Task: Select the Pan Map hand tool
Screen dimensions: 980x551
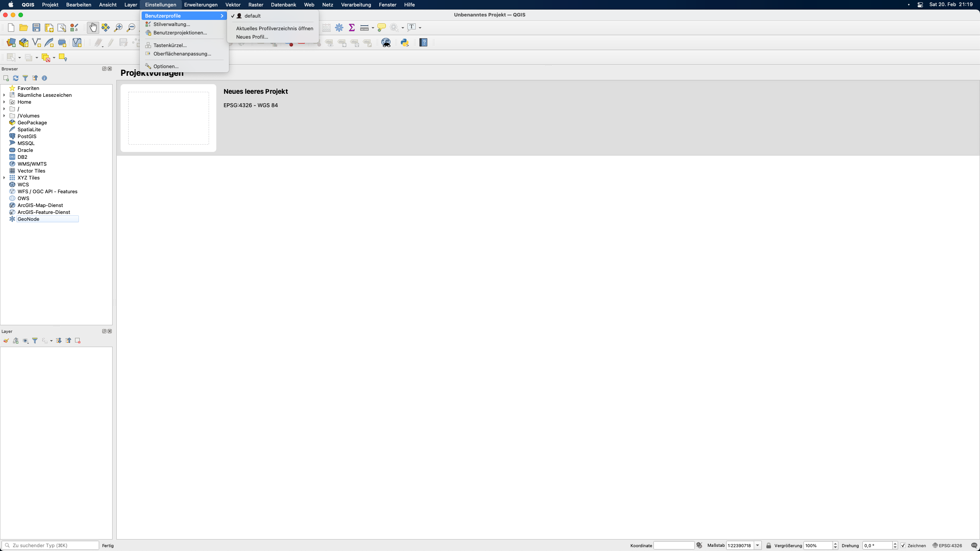Action: [93, 28]
